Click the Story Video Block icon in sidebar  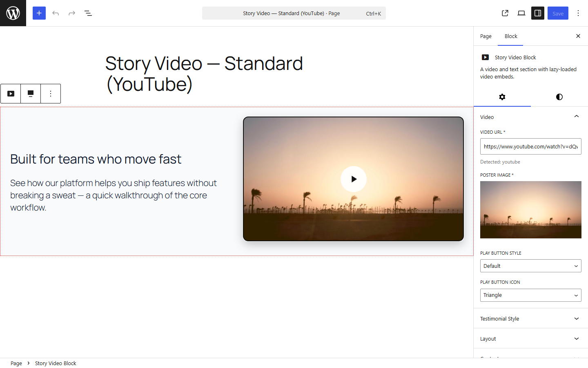click(x=485, y=57)
